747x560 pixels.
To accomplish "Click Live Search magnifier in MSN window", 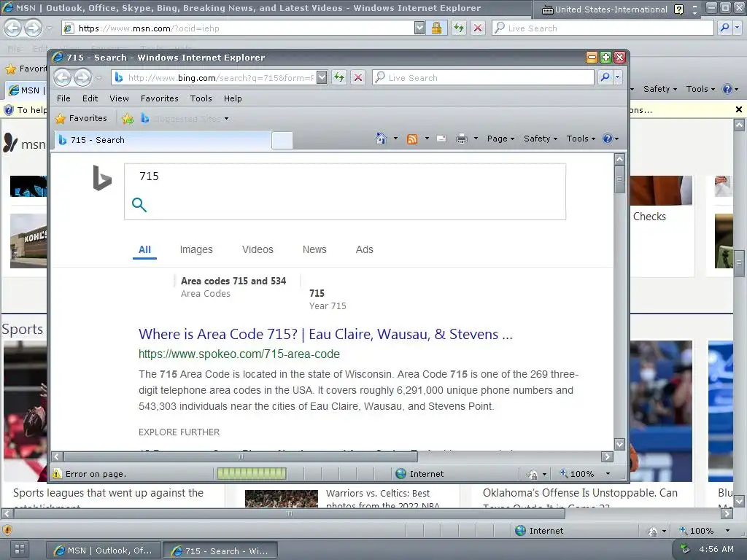I will (724, 28).
